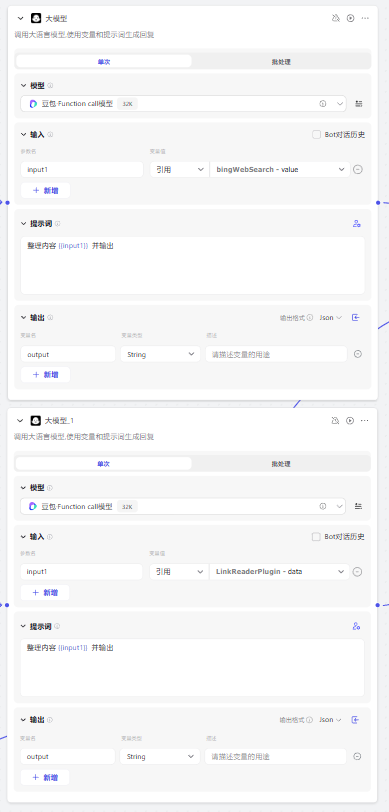The image size is (389, 812).
Task: Click the 大模型_1 node avatar icon
Action: [x=36, y=420]
